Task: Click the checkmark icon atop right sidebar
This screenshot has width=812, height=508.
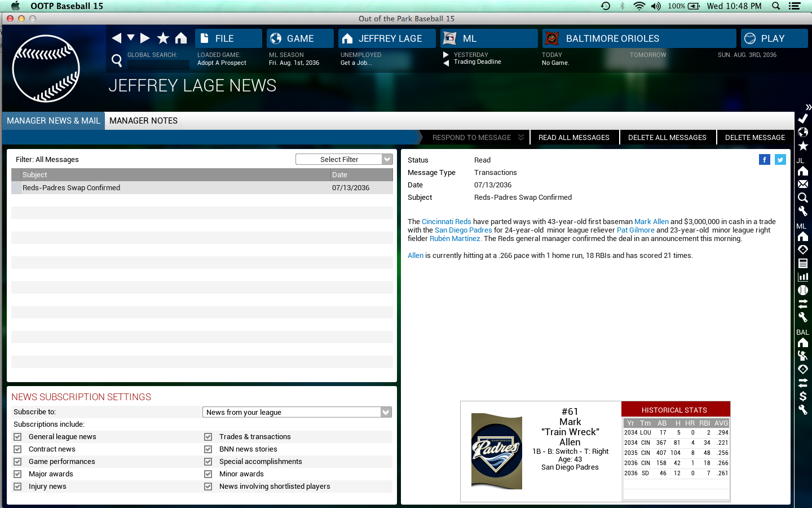Action: click(803, 119)
